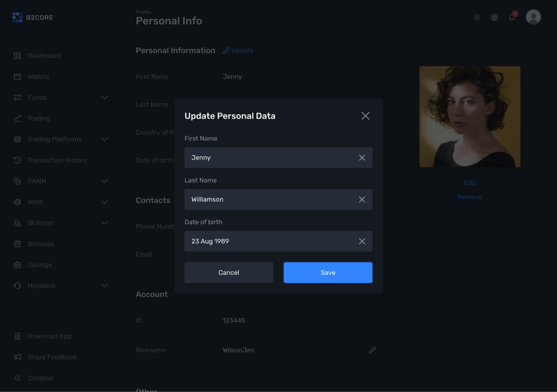Open the user avatar menu
Screen dimensions: 557x392
coord(533,17)
